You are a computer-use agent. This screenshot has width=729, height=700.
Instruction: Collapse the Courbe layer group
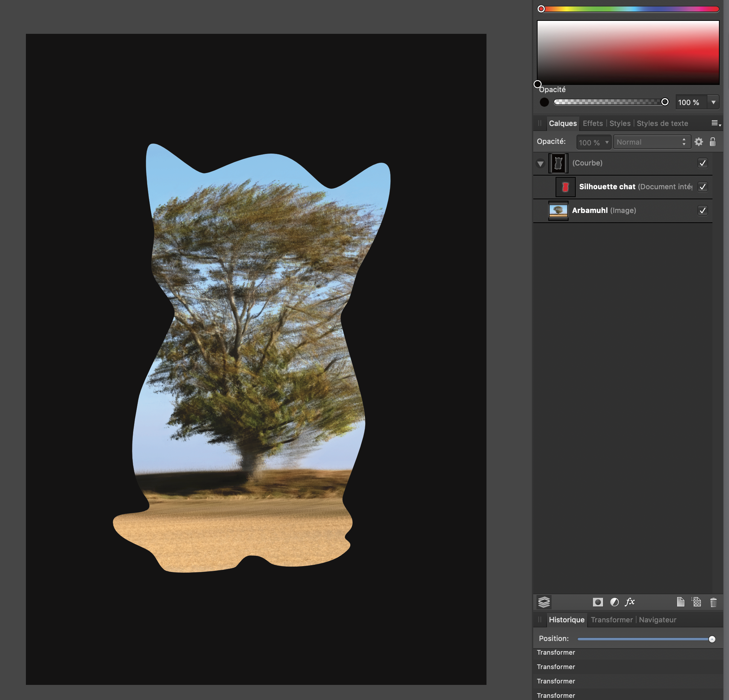click(x=540, y=164)
